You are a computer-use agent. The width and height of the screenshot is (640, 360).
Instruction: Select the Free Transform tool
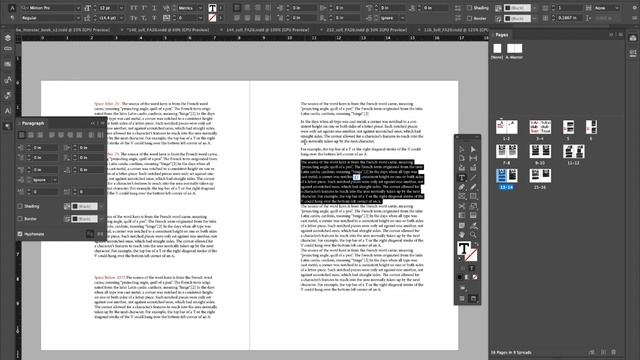(x=473, y=207)
